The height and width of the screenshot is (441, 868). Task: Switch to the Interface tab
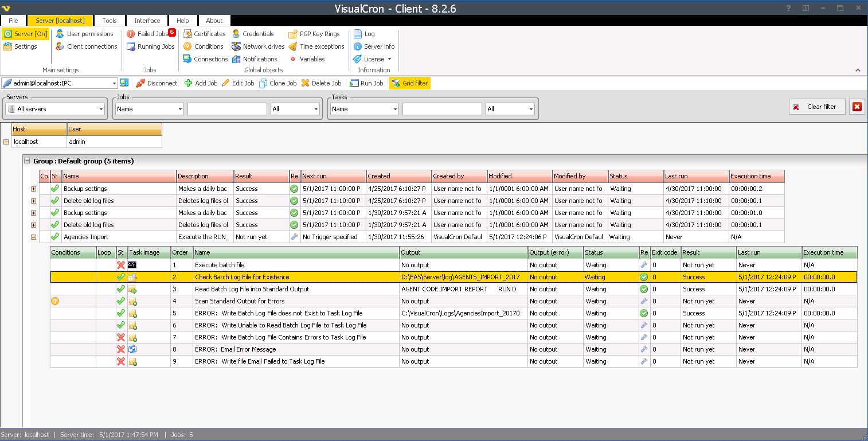[147, 21]
